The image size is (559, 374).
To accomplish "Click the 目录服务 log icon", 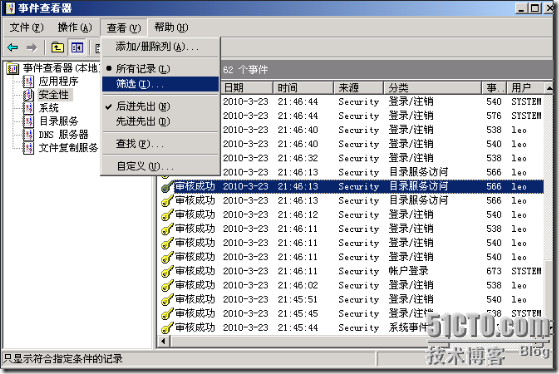I will (28, 121).
